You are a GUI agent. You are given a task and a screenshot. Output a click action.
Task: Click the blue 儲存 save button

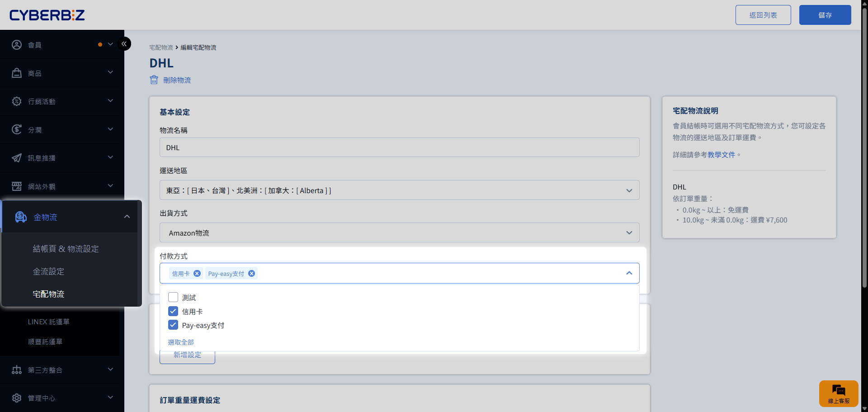tap(825, 15)
